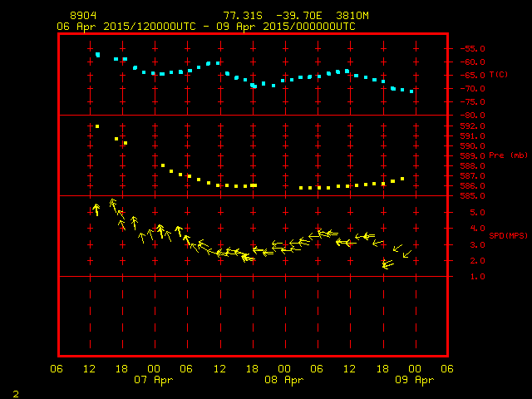
Task: Select the 08 Apr date label
Action: (x=284, y=380)
